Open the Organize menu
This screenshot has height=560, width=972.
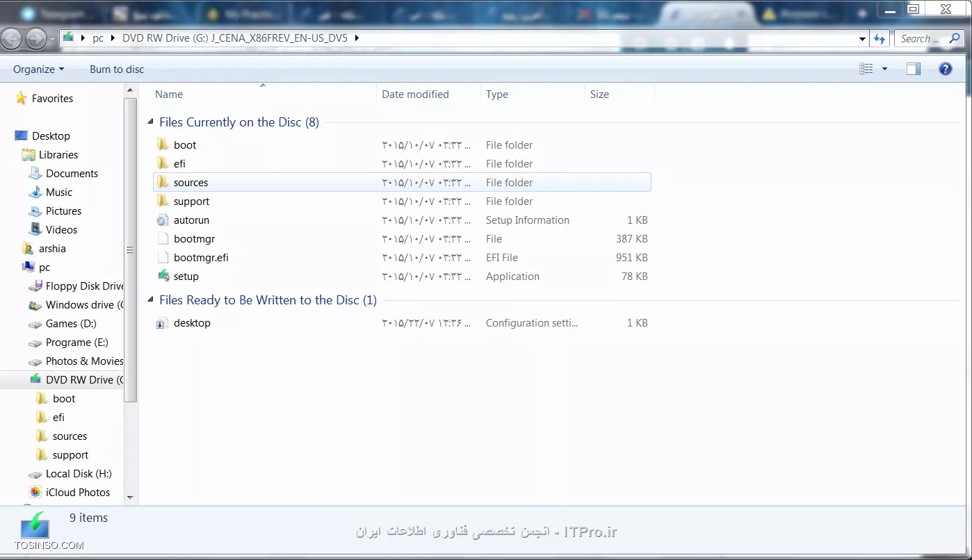click(38, 69)
